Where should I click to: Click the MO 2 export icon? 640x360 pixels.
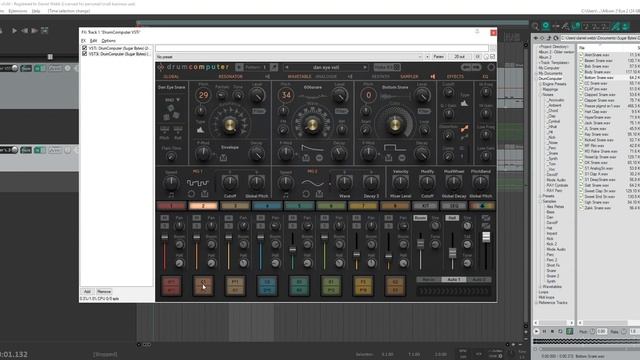point(319,194)
